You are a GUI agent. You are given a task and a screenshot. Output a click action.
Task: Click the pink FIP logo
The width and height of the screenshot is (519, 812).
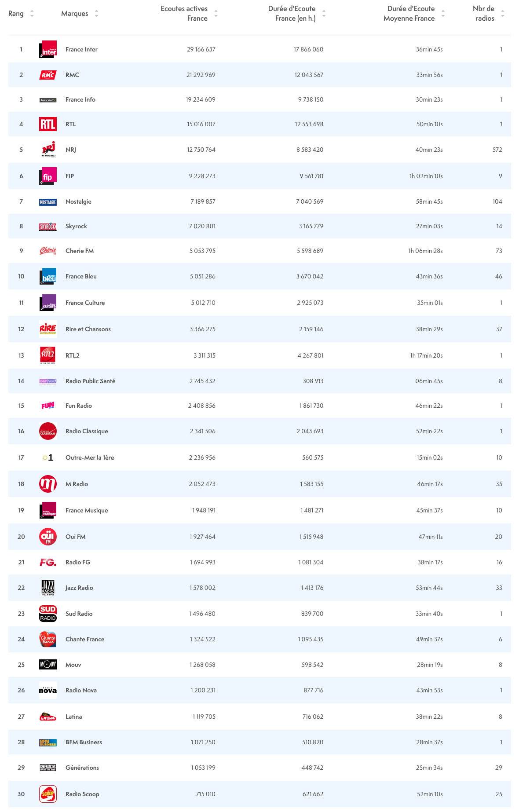point(48,176)
